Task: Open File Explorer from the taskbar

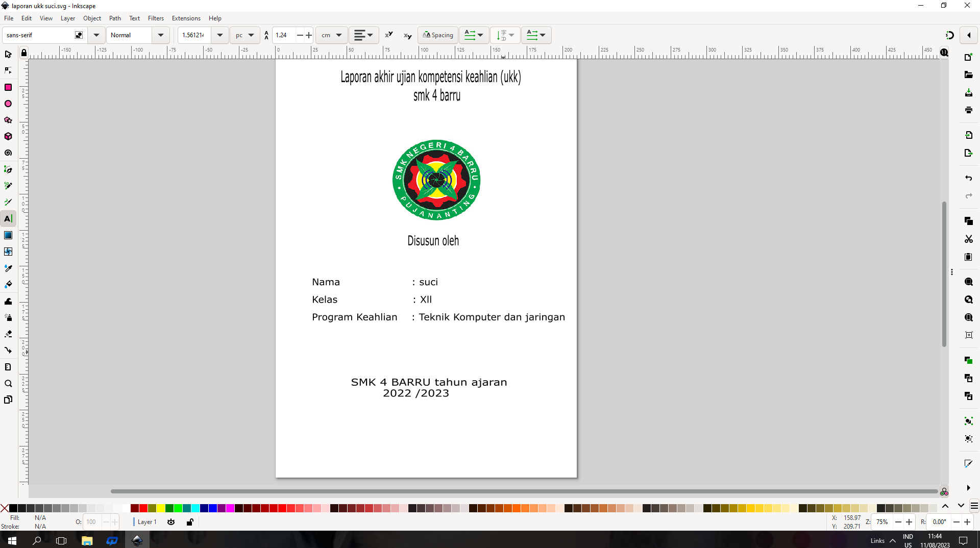Action: (x=87, y=540)
